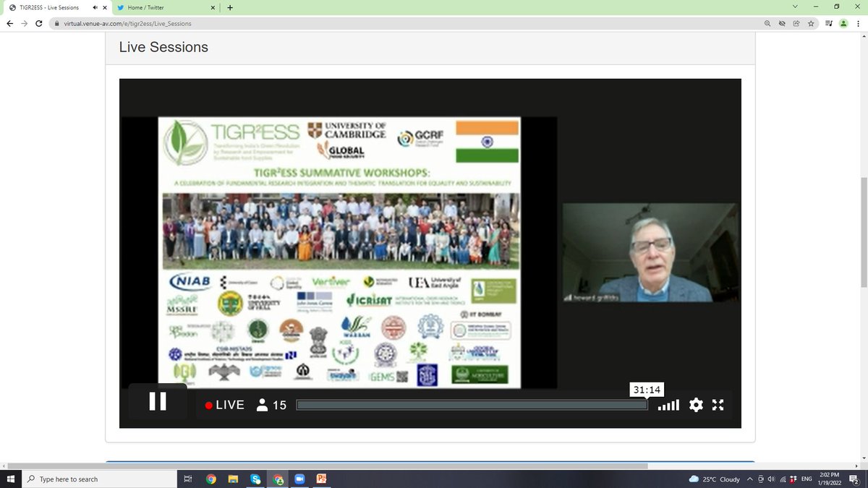The height and width of the screenshot is (488, 868).
Task: Open Chrome profile avatar
Action: pos(843,23)
